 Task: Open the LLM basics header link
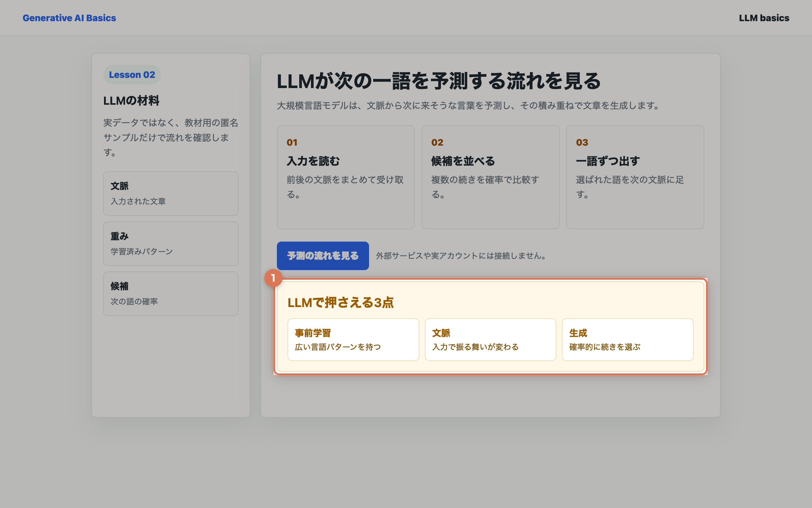764,18
